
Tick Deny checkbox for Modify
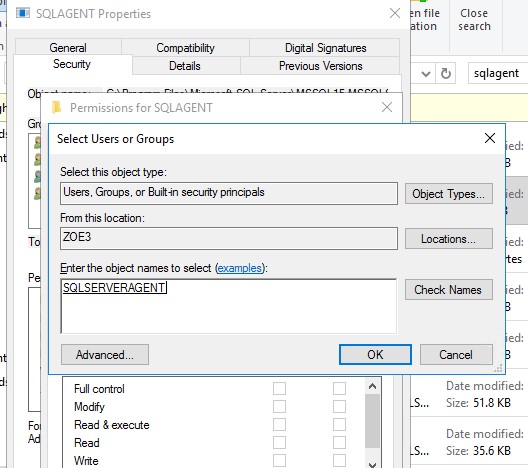pos(339,406)
